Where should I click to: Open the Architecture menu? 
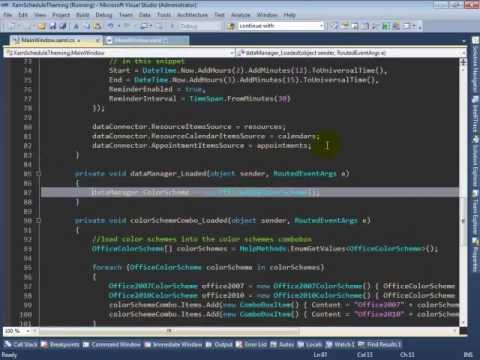coord(192,15)
